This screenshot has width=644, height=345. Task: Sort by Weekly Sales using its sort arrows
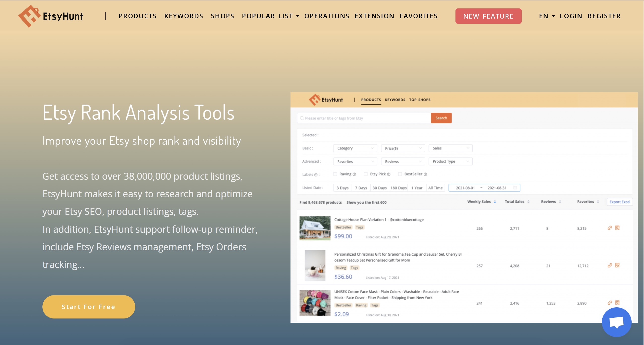point(495,202)
